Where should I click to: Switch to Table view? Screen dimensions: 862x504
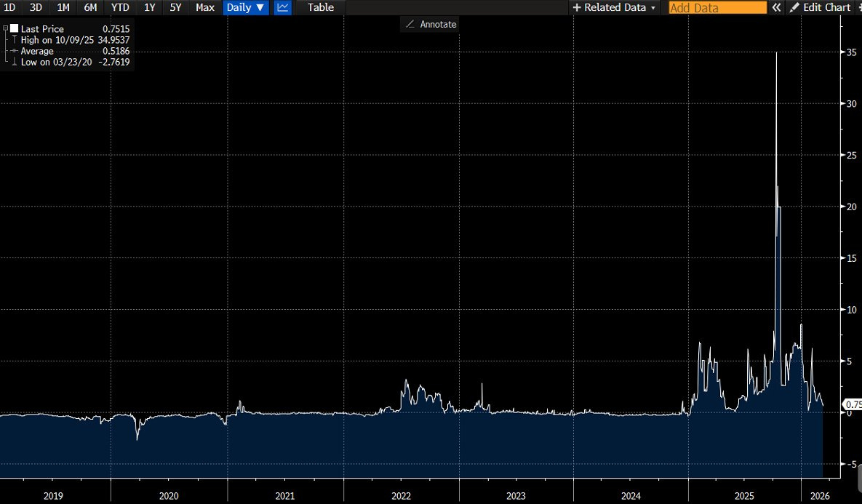(321, 7)
